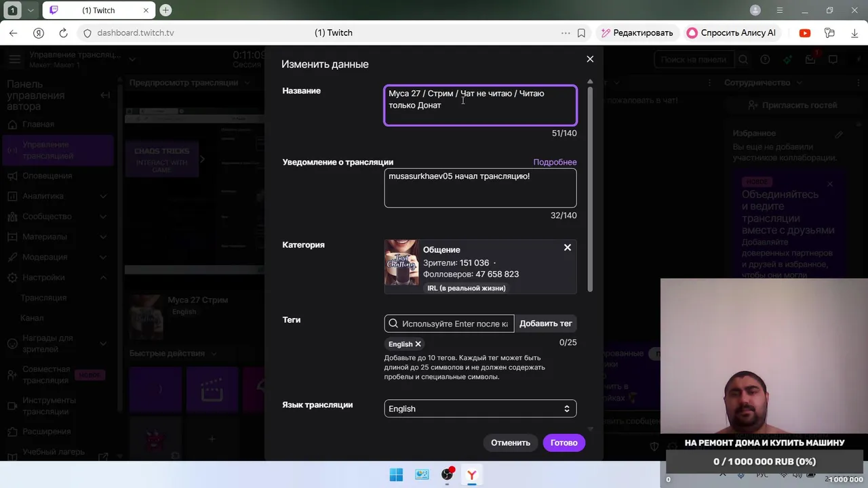Click the dialog's vertical scrollbar
The height and width of the screenshot is (488, 868).
point(590,190)
